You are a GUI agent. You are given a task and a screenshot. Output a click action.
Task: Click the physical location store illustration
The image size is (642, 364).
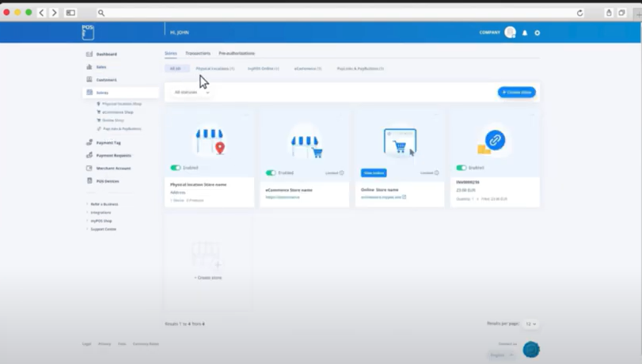[x=210, y=142]
